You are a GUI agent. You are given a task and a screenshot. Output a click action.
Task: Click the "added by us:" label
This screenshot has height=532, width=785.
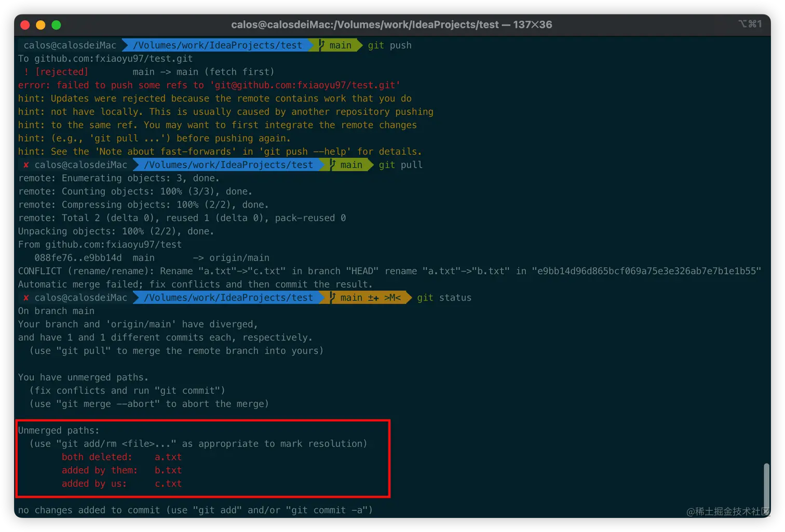(x=94, y=484)
